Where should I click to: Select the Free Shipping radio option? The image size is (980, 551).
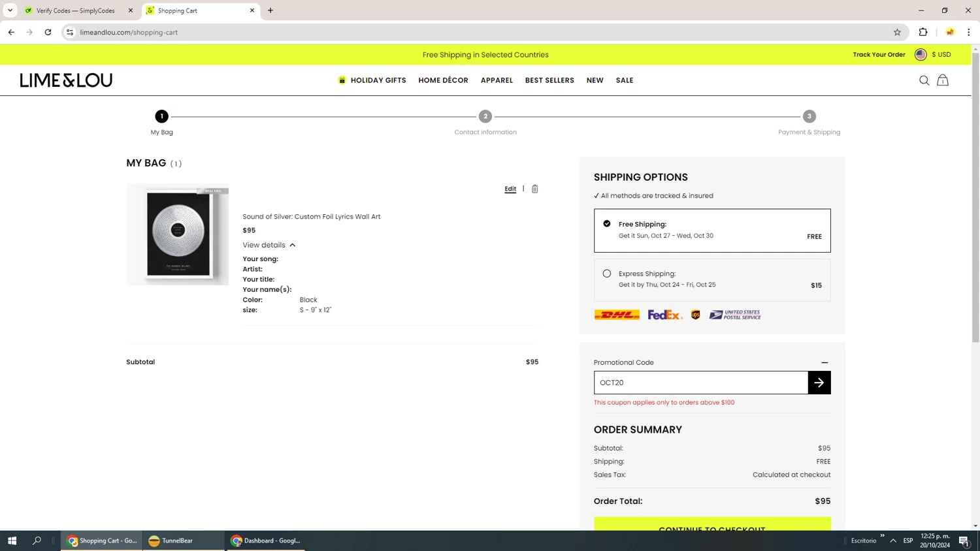[x=607, y=224]
